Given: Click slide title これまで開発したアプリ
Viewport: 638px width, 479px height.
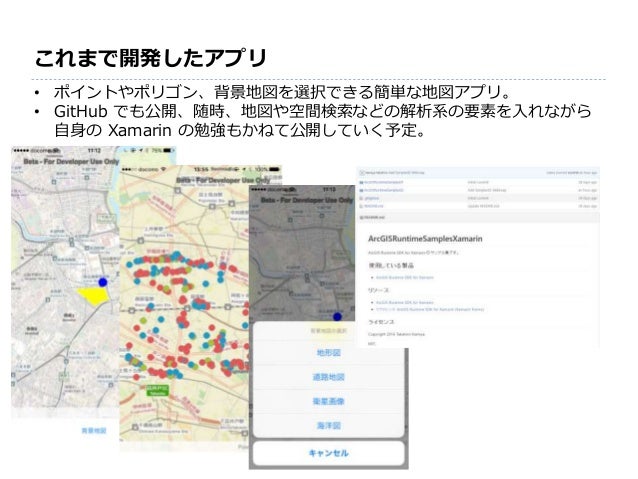Looking at the screenshot, I should [x=151, y=58].
